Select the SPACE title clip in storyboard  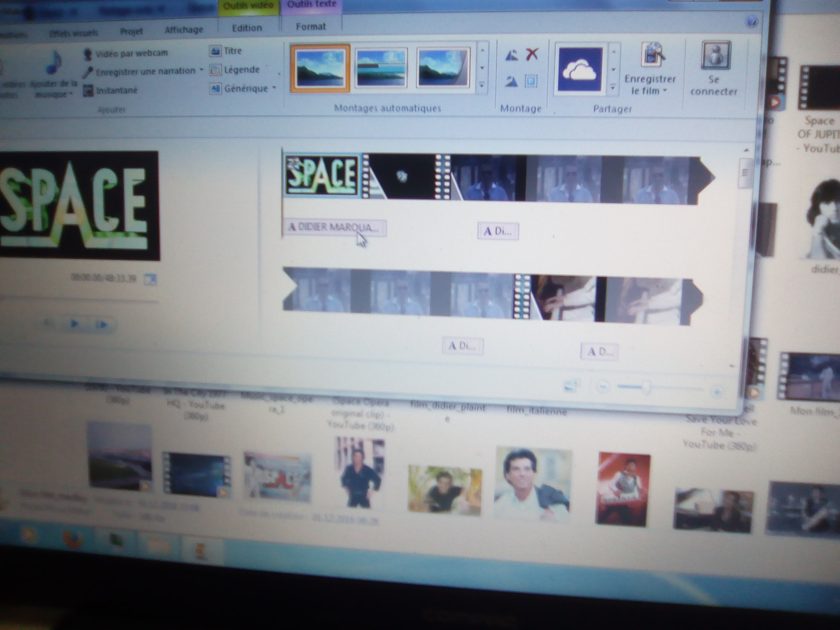click(x=322, y=176)
